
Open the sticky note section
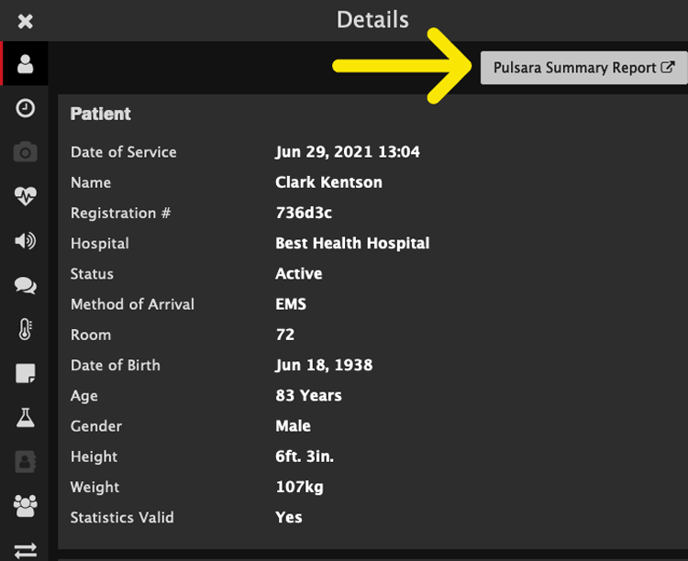pos(25,373)
